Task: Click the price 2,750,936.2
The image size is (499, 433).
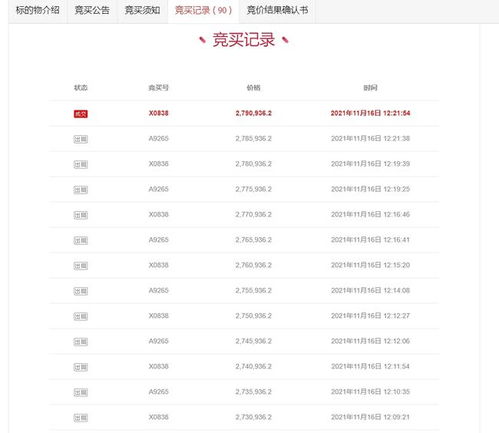Action: [x=254, y=316]
